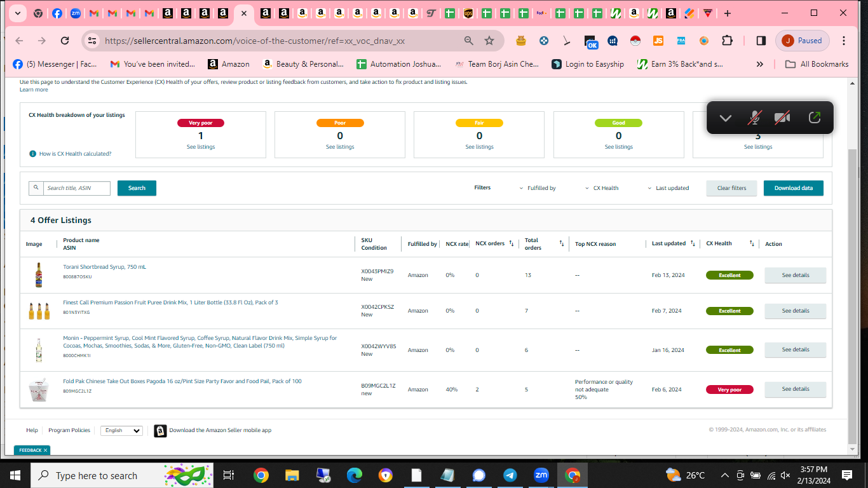Click the Pokeball extension icon
The width and height of the screenshot is (868, 488).
click(x=635, y=41)
